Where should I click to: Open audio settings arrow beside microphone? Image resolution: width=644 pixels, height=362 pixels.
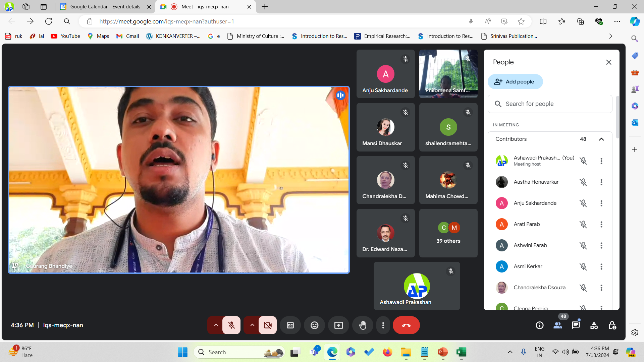click(x=216, y=325)
